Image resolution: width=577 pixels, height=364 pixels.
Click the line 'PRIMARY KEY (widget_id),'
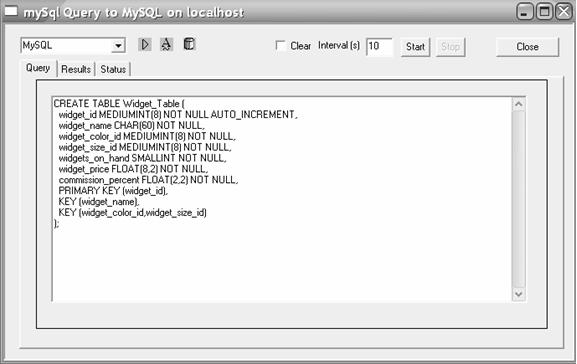[113, 191]
